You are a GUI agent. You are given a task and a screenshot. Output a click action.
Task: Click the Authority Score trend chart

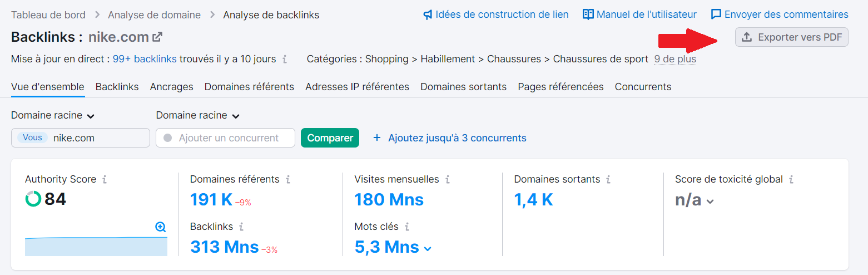(x=96, y=246)
